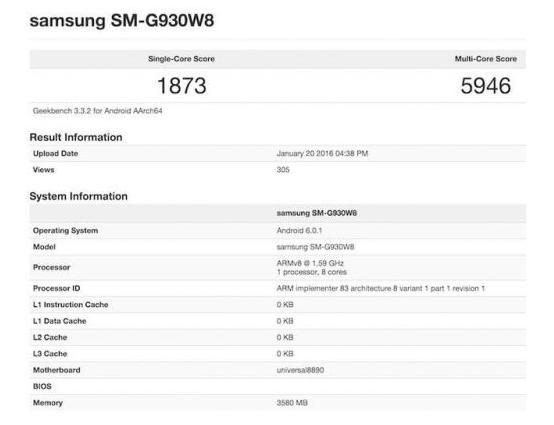This screenshot has width=554, height=425.
Task: Click the ARMv8 @ 1.59 GHz processor value
Action: 310,263
